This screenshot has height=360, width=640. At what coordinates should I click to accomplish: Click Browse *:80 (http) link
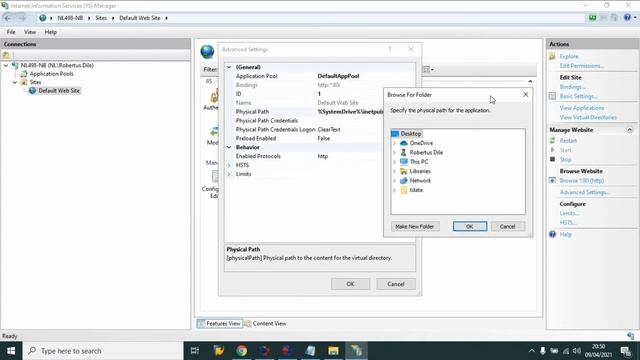(x=582, y=180)
